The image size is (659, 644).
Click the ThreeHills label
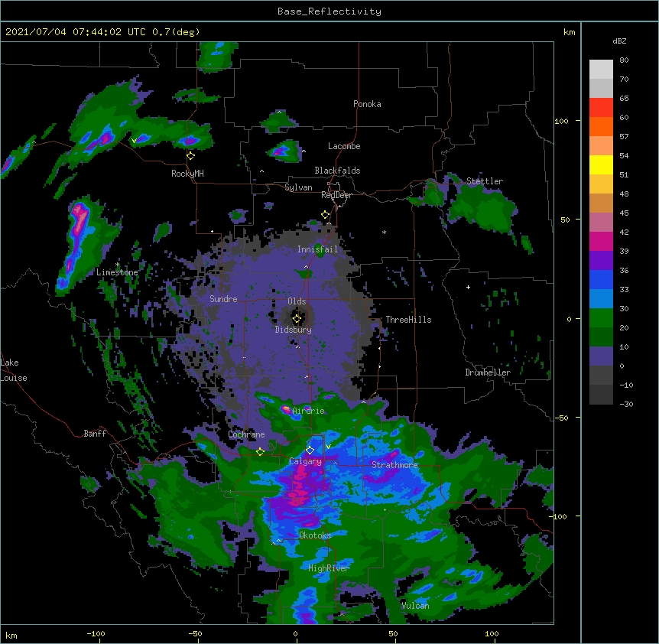pyautogui.click(x=408, y=320)
